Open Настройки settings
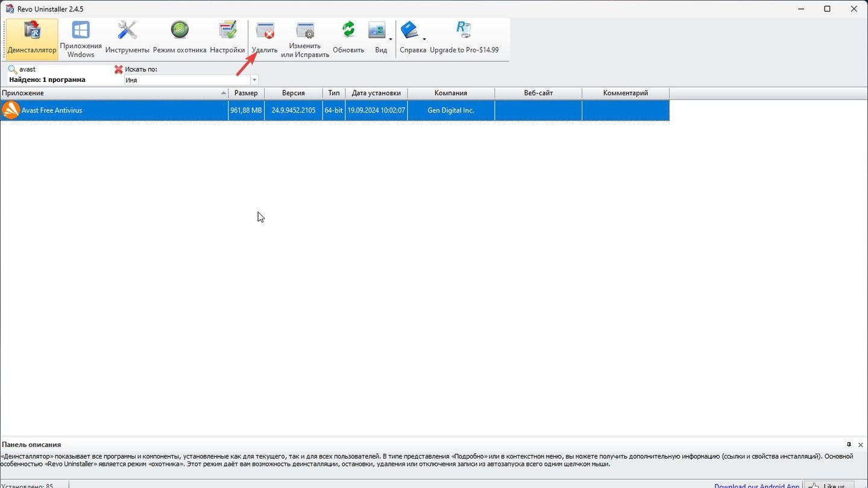 click(227, 39)
